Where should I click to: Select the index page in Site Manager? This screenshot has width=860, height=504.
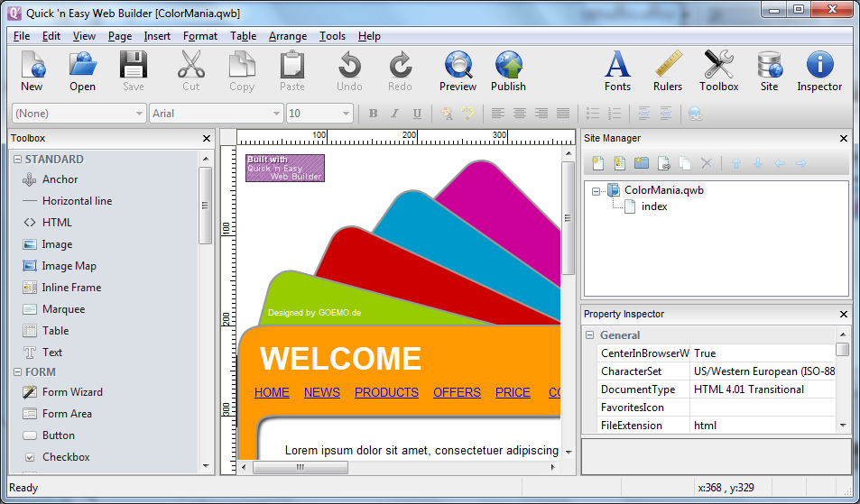[654, 206]
